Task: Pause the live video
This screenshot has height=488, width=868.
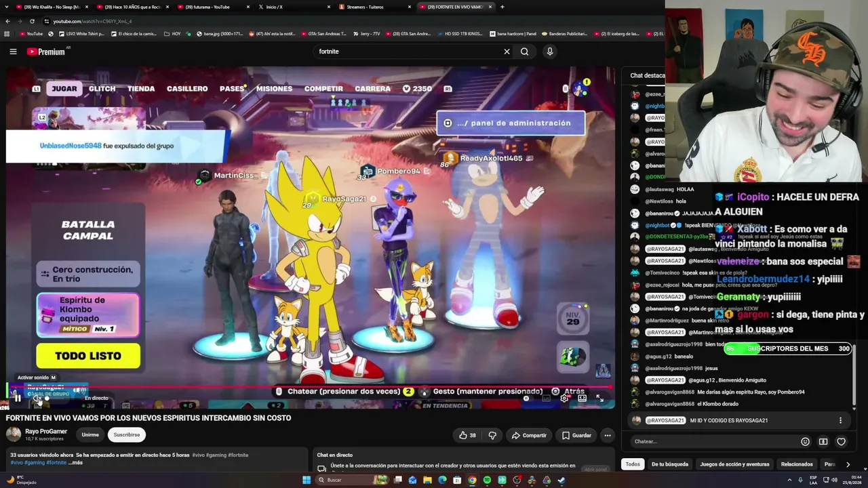Action: [x=18, y=399]
